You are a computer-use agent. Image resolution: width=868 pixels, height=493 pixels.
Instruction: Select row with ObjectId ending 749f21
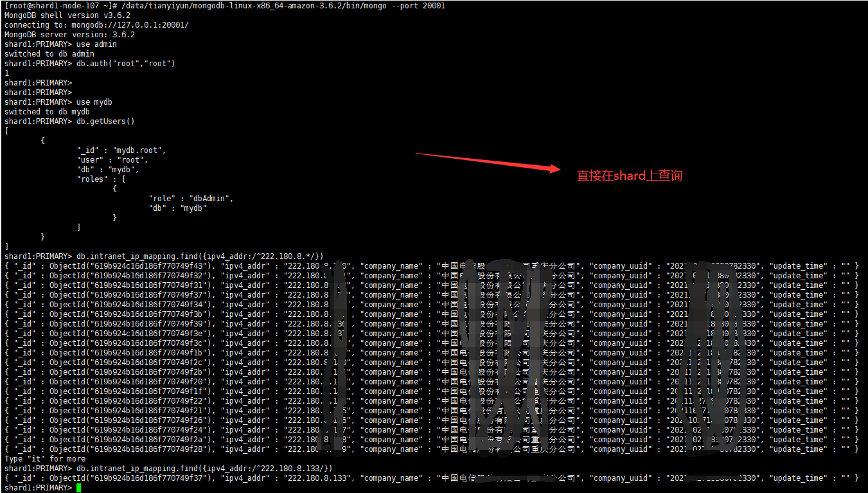tap(431, 411)
